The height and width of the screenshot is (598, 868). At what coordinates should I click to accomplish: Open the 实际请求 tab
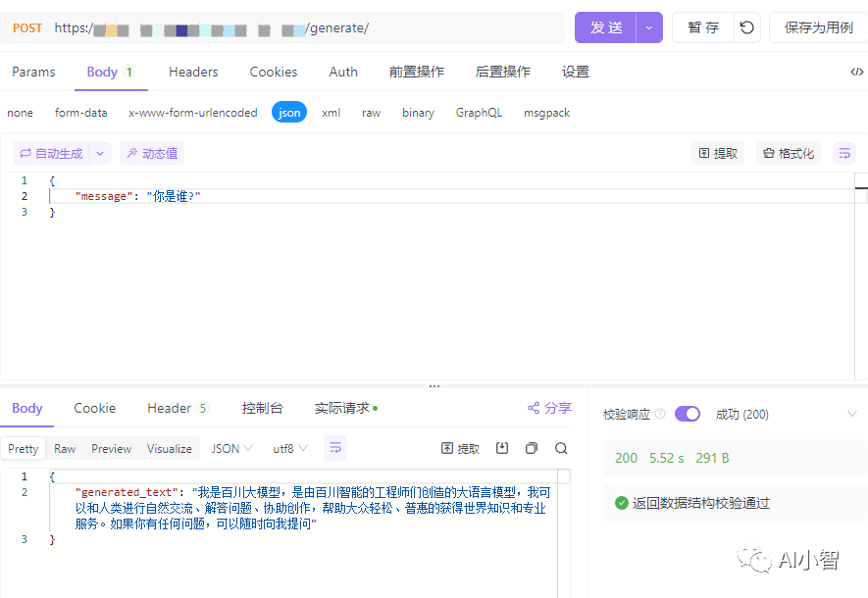pos(345,408)
